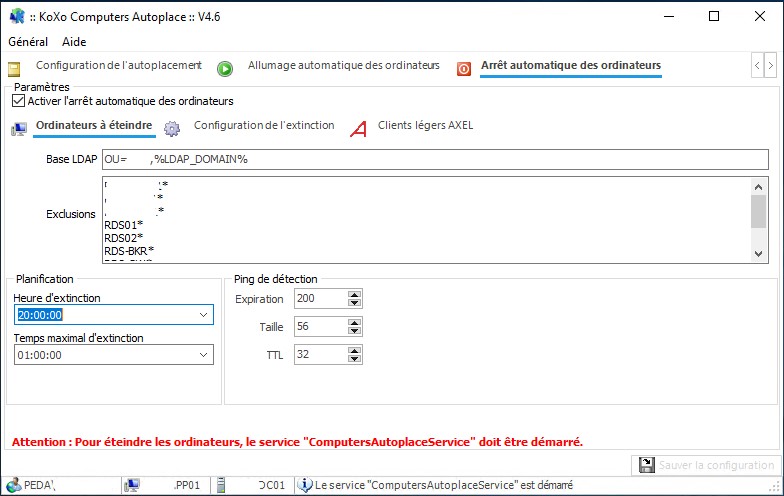The width and height of the screenshot is (784, 496).
Task: Click the gear icon for extinction configuration
Action: coord(172,128)
